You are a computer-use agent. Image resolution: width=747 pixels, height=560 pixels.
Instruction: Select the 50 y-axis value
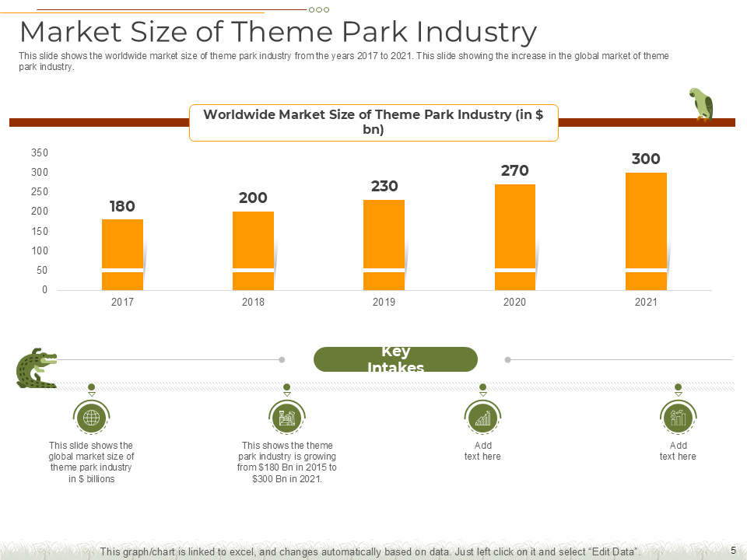(x=42, y=271)
